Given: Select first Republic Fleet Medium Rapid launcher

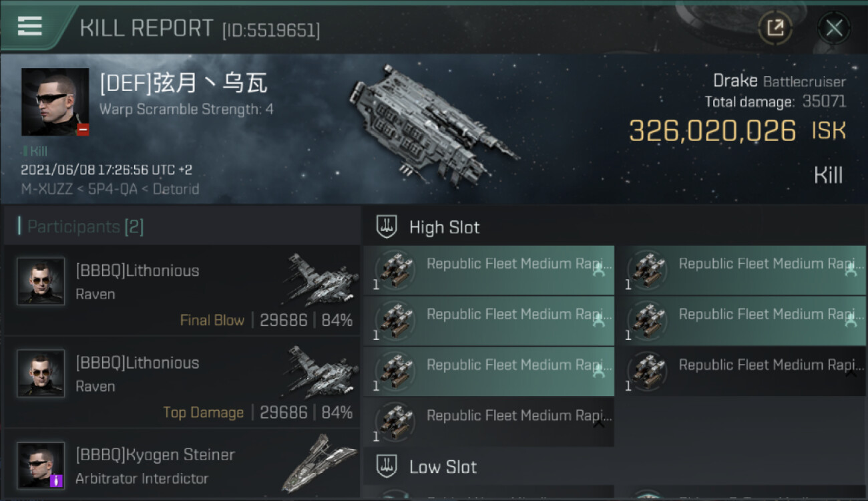Looking at the screenshot, I should 489,271.
